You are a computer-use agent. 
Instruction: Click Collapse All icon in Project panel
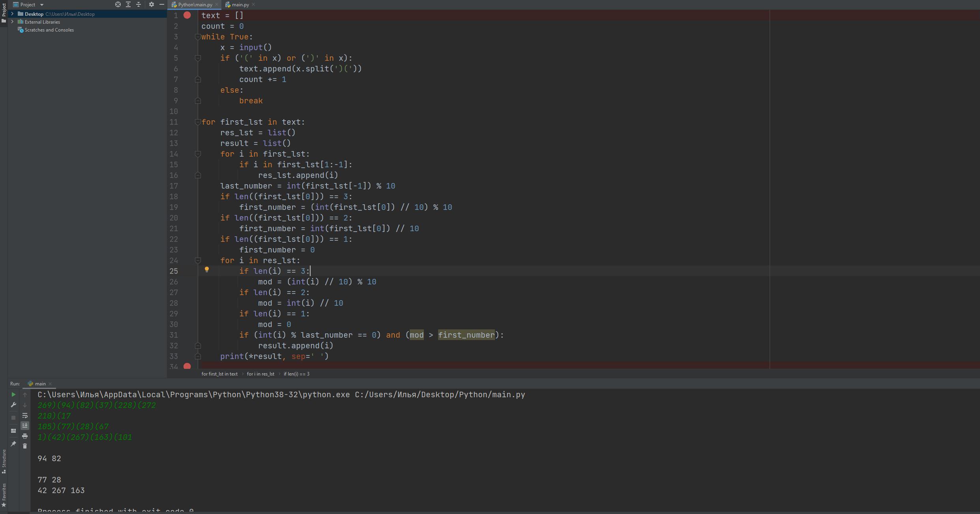[x=139, y=4]
